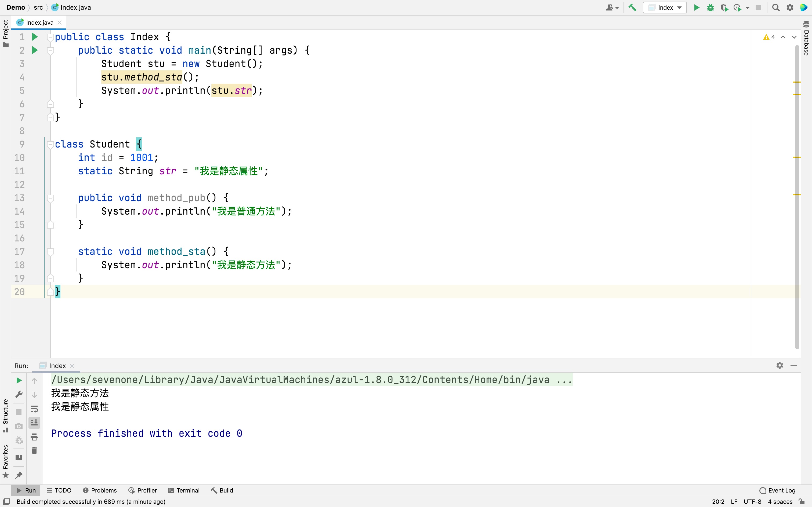Jump to next highlighted warning arrow
Image resolution: width=812 pixels, height=507 pixels.
click(794, 37)
